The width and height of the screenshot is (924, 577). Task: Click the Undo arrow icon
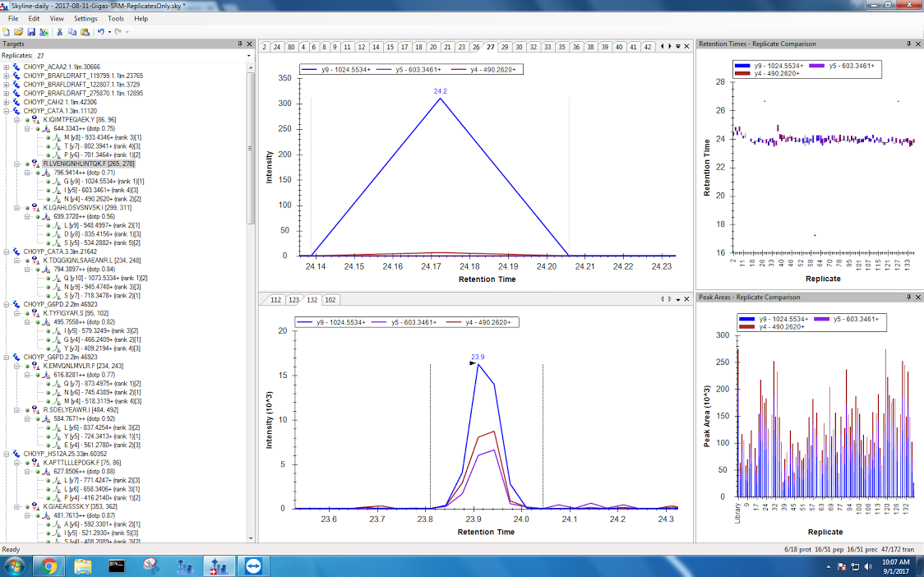click(100, 31)
